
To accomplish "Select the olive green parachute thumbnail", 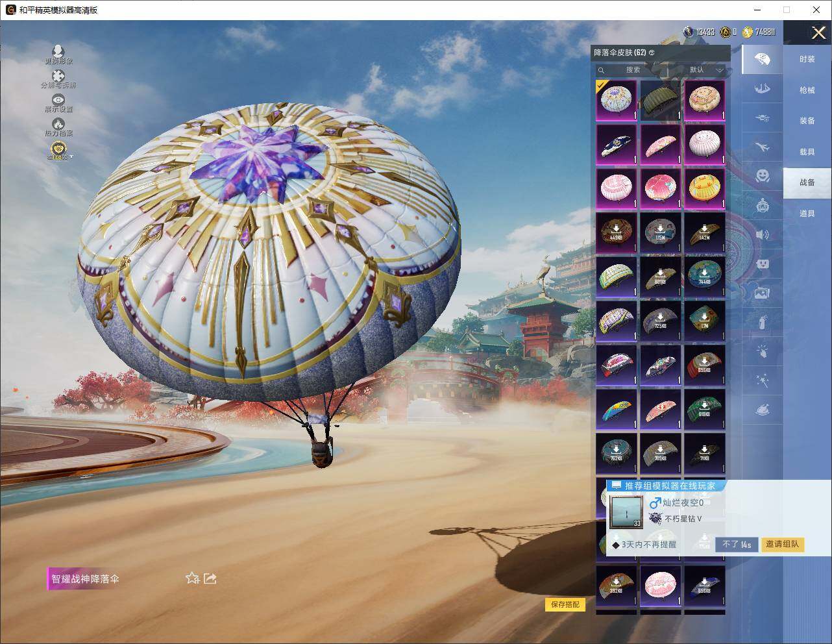I will 661,100.
